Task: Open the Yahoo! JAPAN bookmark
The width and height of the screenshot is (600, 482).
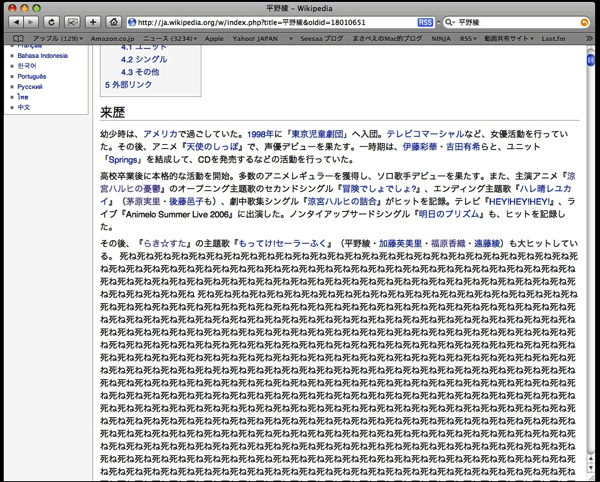Action: 255,39
